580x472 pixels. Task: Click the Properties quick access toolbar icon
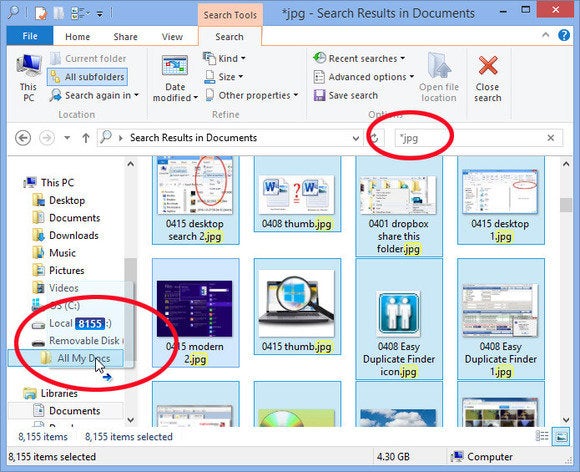pos(40,13)
